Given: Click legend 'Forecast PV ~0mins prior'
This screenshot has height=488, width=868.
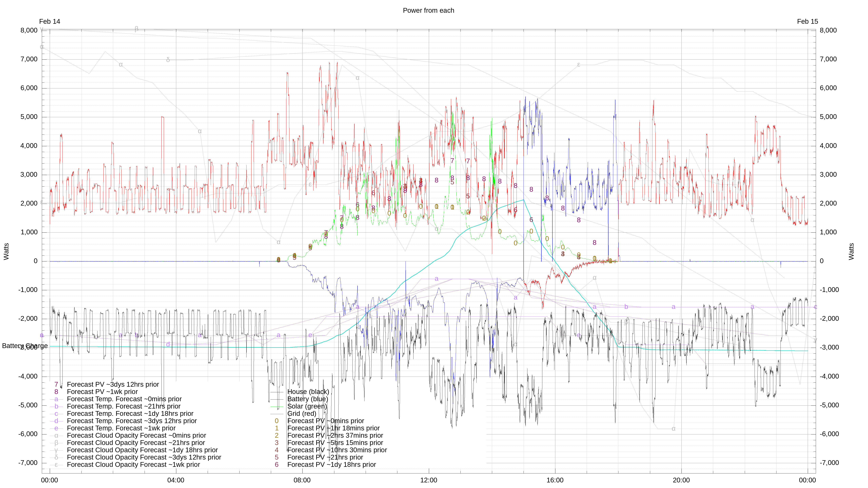Looking at the screenshot, I should (x=325, y=421).
